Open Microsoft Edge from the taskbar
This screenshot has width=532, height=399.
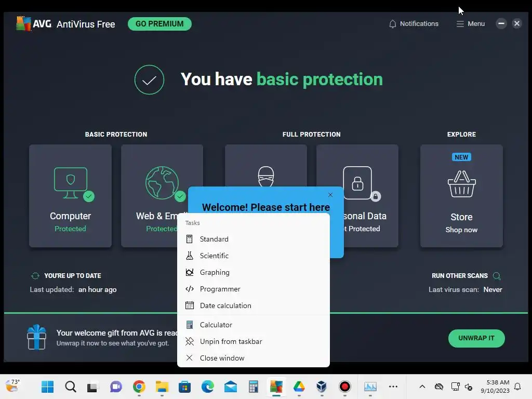pos(208,387)
